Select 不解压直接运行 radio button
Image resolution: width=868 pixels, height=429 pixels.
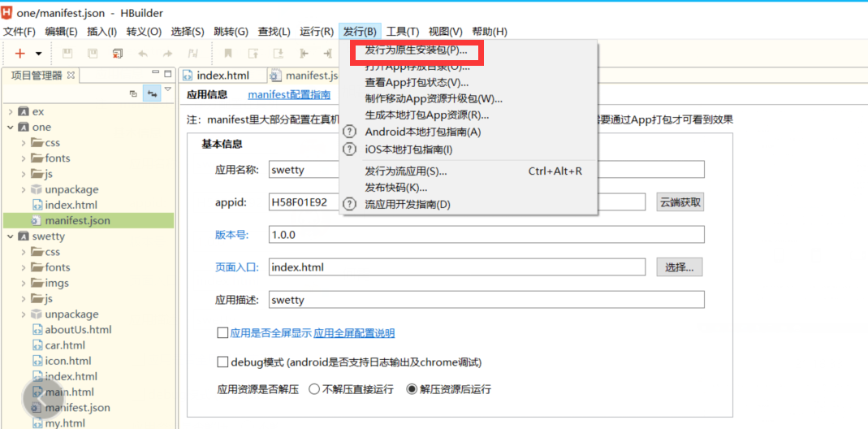pyautogui.click(x=314, y=389)
